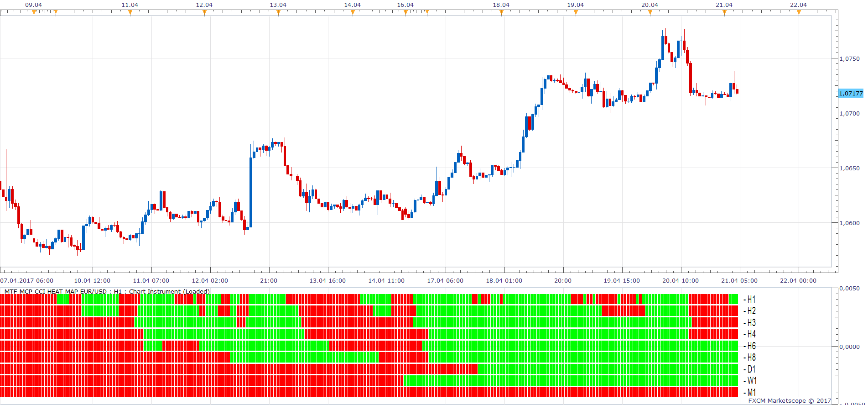Click the 17.04 06:00 time label
Viewport: 868px width, 405px height.
446,280
